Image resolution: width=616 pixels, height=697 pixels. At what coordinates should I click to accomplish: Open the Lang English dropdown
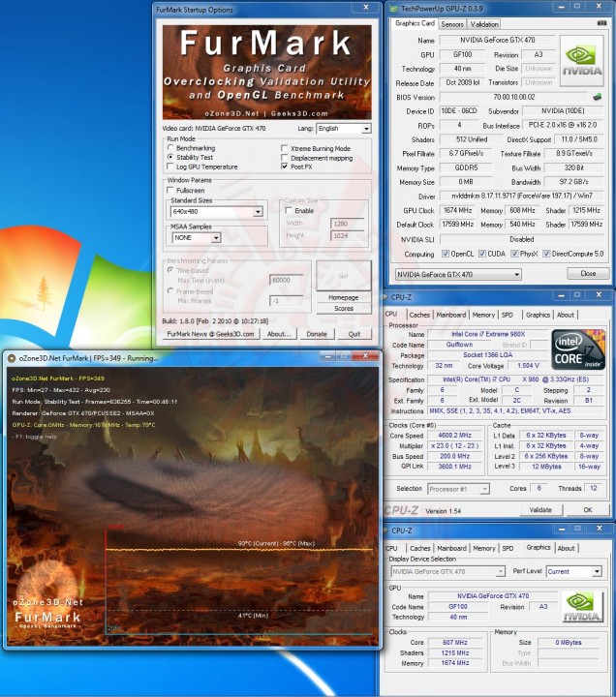(344, 129)
